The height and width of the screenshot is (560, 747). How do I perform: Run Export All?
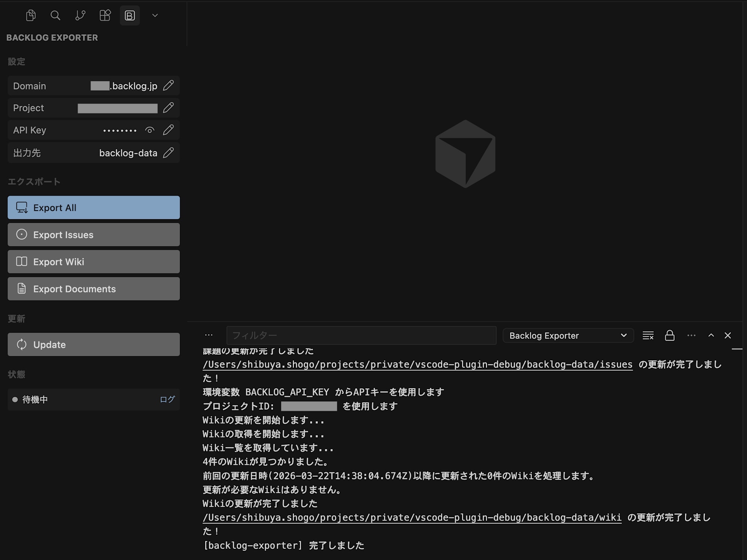(x=93, y=208)
